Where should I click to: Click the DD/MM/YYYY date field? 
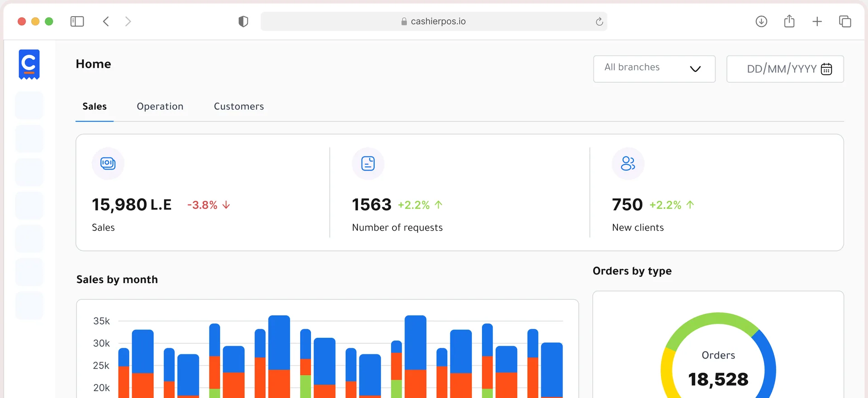(x=785, y=69)
